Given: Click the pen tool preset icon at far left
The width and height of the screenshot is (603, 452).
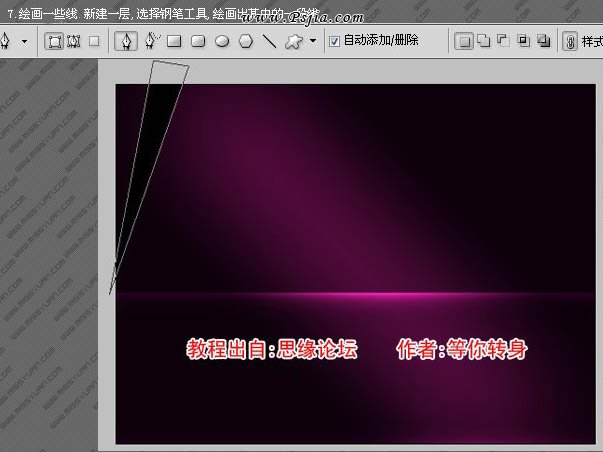Looking at the screenshot, I should click(x=5, y=41).
